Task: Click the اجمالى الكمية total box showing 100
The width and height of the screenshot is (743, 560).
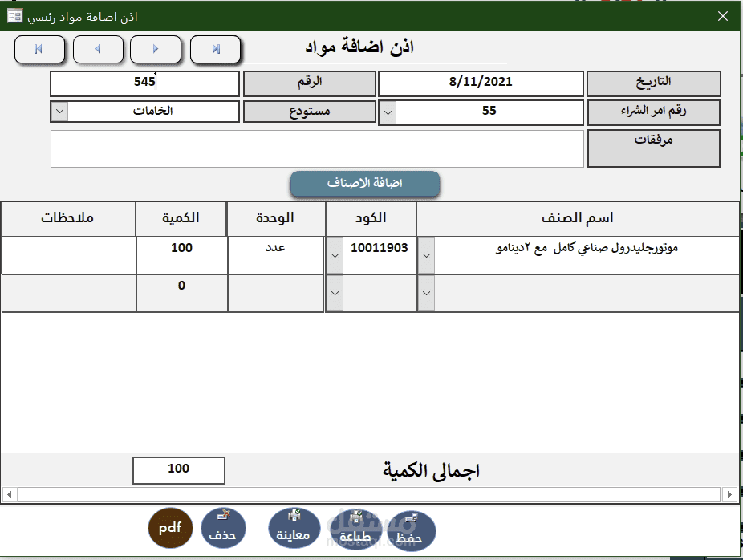Action: tap(179, 470)
